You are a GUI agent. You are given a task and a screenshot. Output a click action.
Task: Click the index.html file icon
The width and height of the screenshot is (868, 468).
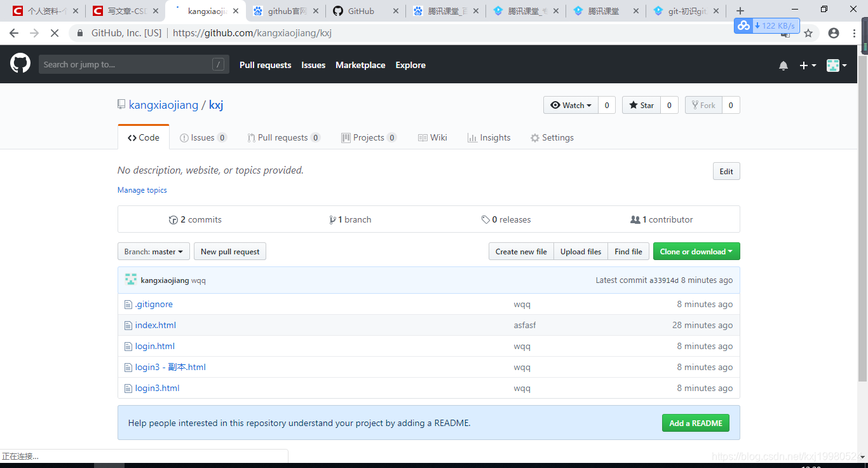tap(128, 326)
